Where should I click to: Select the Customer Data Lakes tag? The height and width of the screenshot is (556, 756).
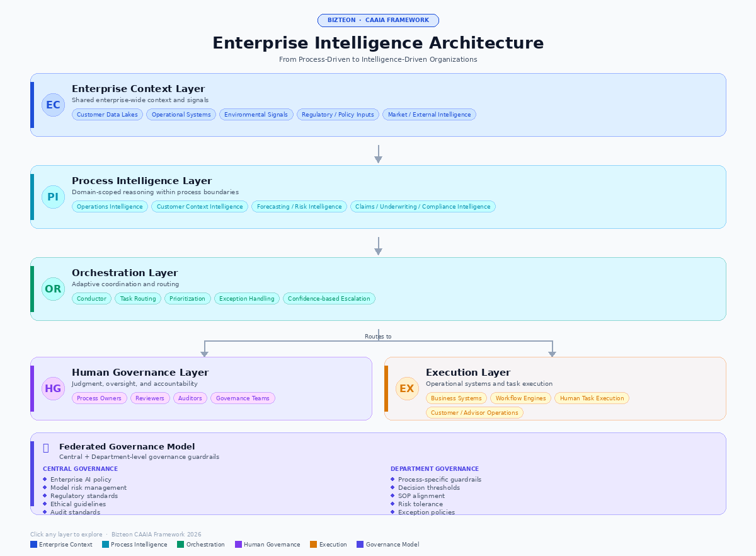pos(107,115)
